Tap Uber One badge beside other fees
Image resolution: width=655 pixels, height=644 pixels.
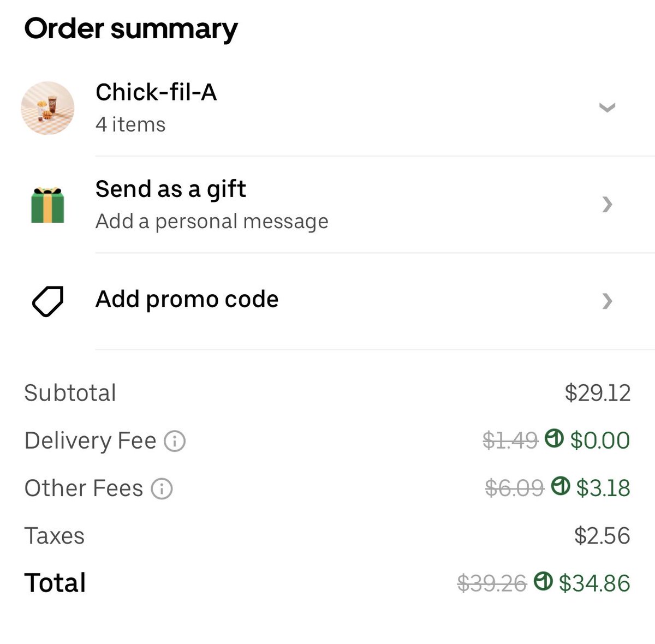tap(561, 486)
